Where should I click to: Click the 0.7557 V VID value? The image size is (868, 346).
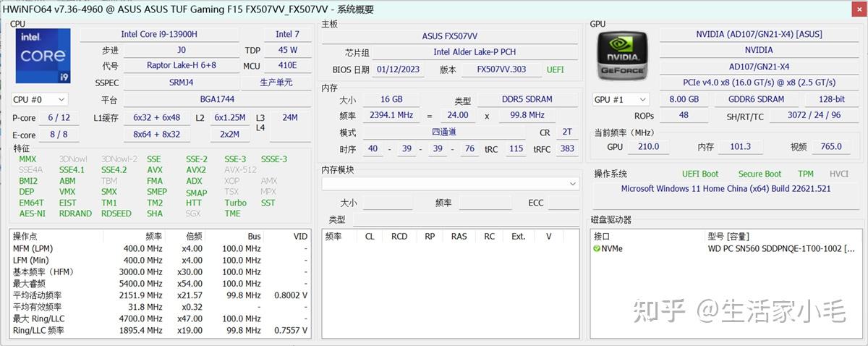click(291, 330)
